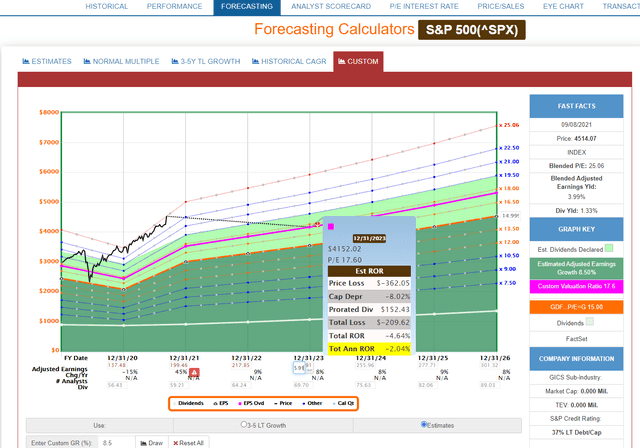Open the Price/Sales page
This screenshot has height=448, width=640.
point(501,7)
